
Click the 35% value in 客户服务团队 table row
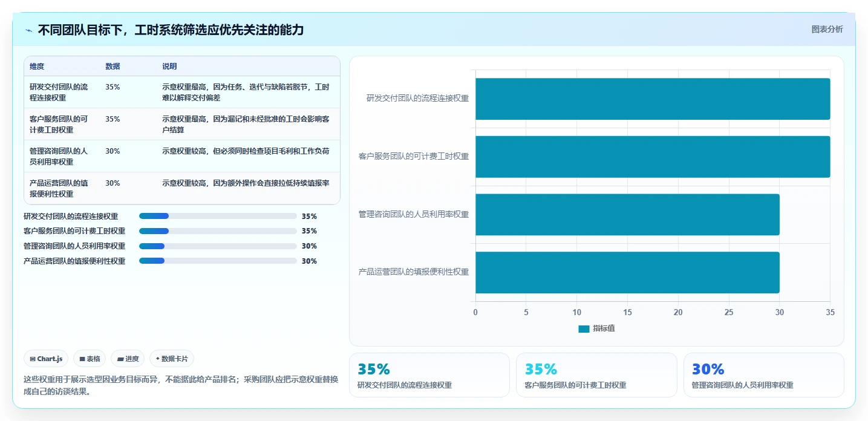click(x=113, y=119)
